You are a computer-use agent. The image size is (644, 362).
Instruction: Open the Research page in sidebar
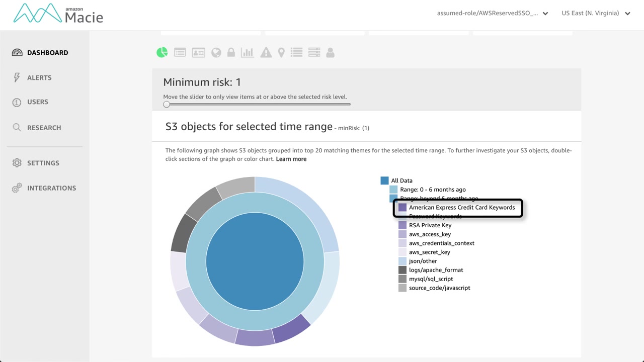[x=44, y=128]
